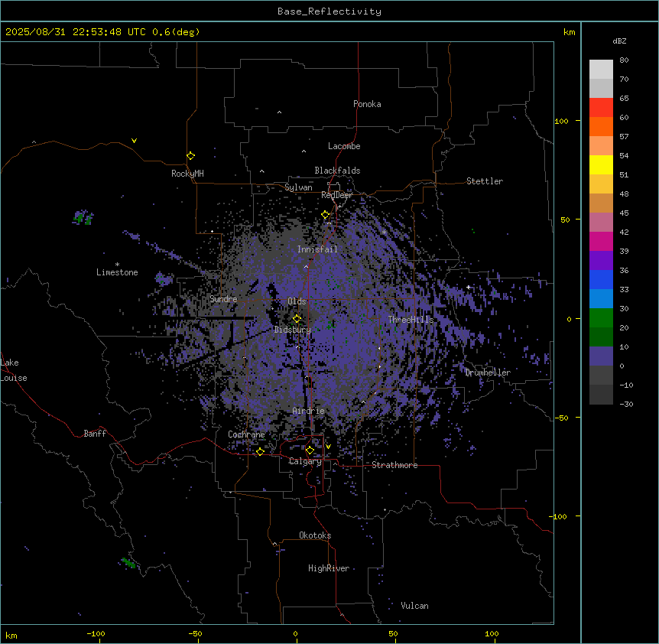Click the Cochrane town label

[x=246, y=434]
